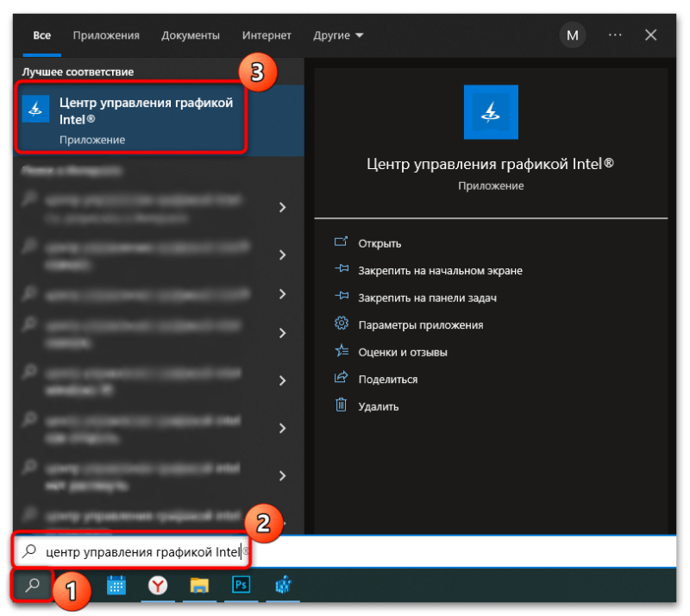
Task: Launch Yandex Browser from the taskbar
Action: [x=158, y=586]
